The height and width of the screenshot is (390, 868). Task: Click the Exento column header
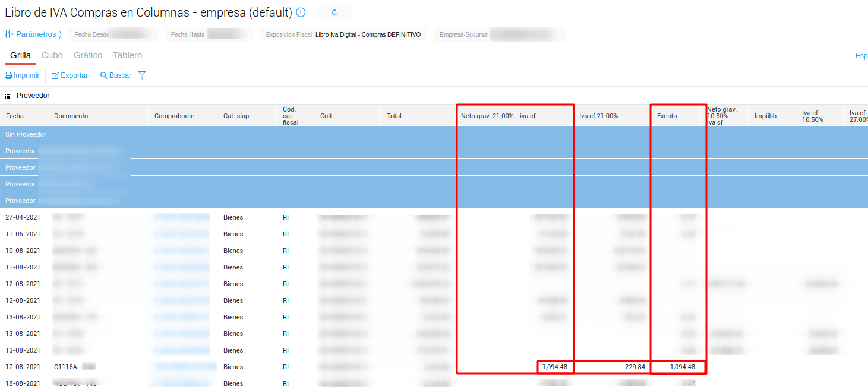coord(667,116)
